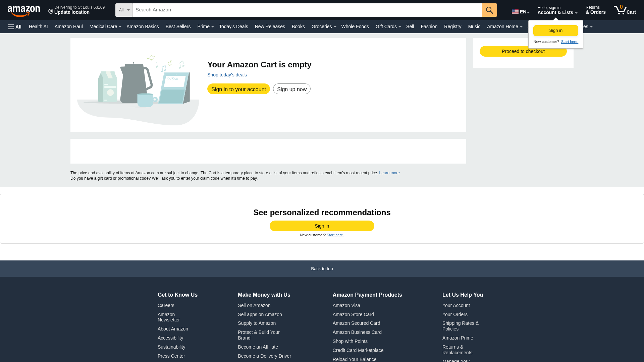Open Whole Foods
This screenshot has width=644, height=362.
tap(355, 26)
